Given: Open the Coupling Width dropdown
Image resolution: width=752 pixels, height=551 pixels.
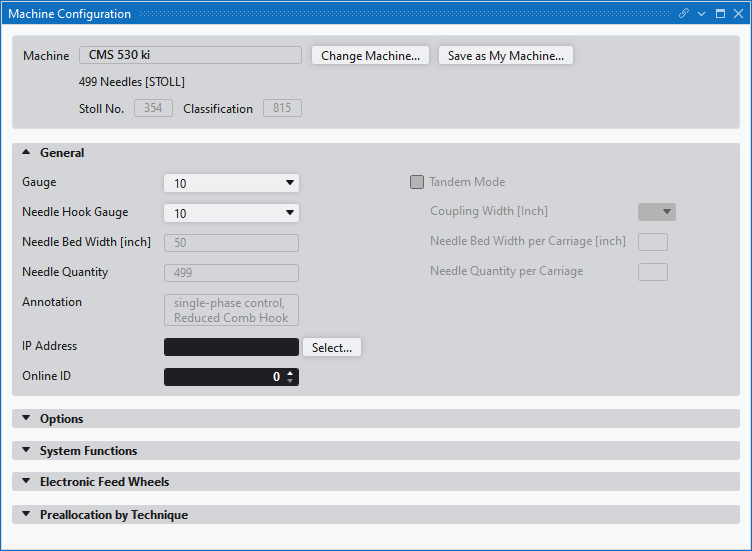Looking at the screenshot, I should tap(666, 212).
